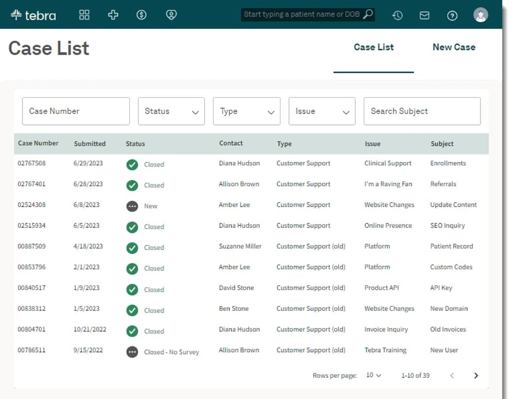Click the patient search magnifier icon

click(x=368, y=14)
